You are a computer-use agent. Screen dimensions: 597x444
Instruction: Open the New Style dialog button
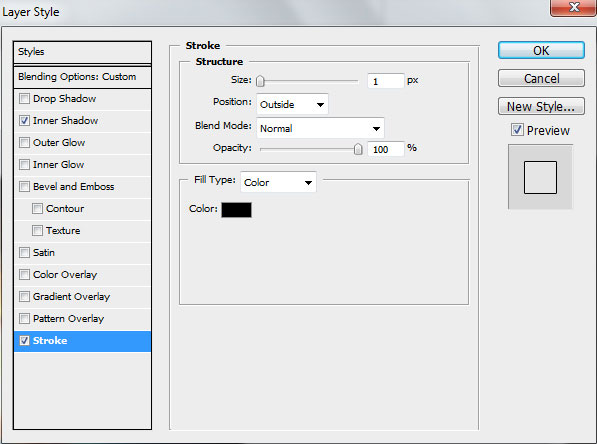click(541, 106)
